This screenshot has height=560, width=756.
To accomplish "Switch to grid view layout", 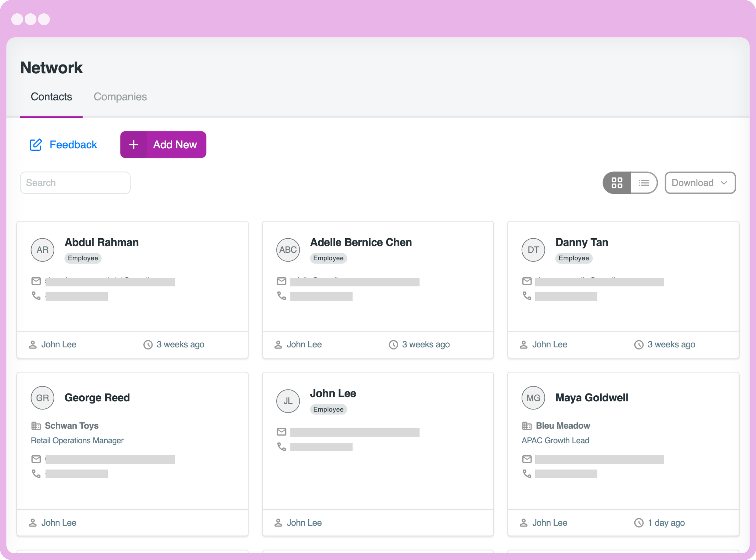I will pos(617,183).
